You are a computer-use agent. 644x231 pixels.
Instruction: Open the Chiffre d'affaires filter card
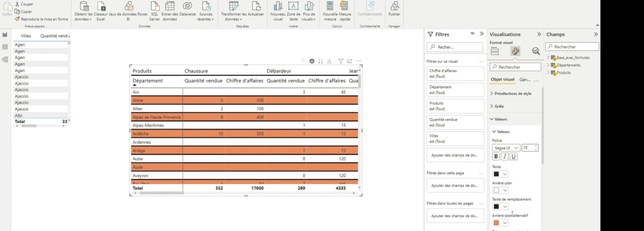tap(455, 73)
